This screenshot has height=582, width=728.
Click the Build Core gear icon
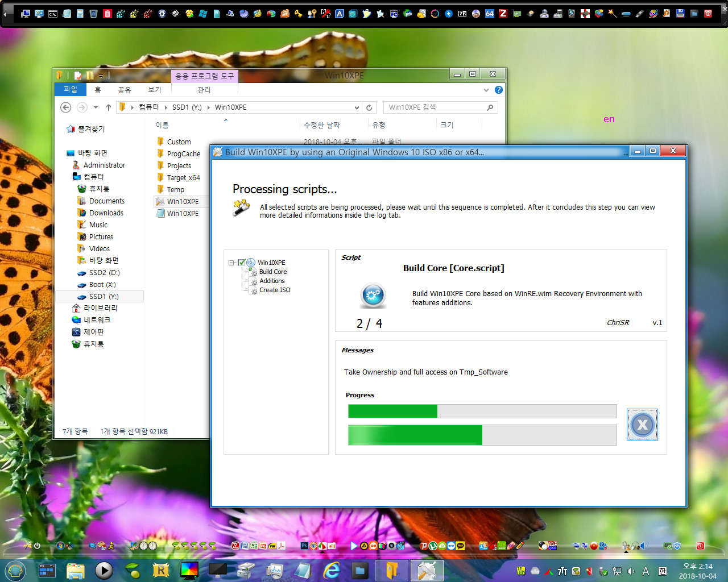click(373, 296)
